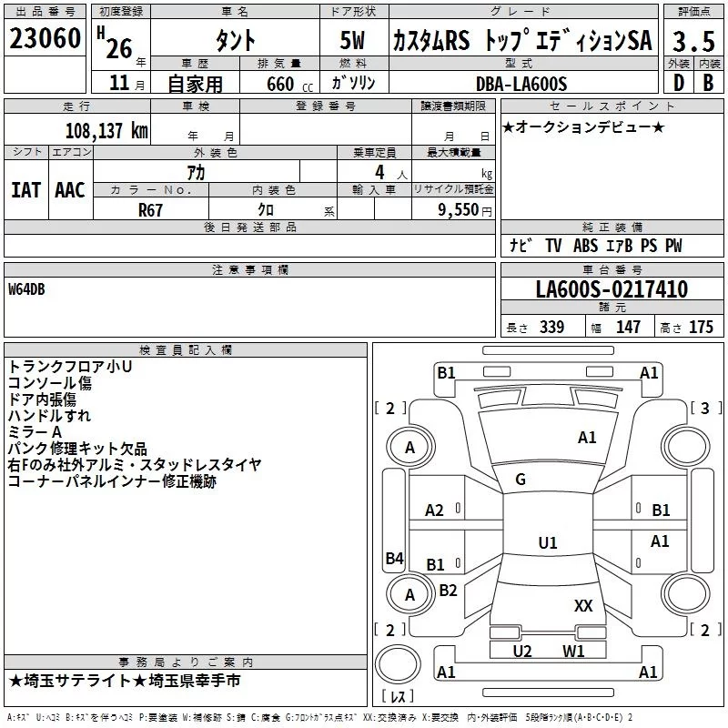Screen dimensions: 728x728
Task: Click the 車台番号 header
Action: tap(612, 269)
